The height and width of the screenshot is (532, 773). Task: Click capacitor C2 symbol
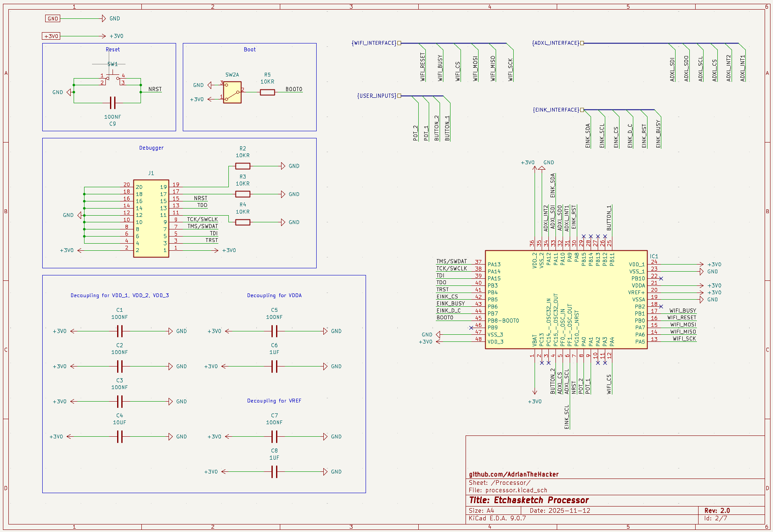pyautogui.click(x=120, y=367)
